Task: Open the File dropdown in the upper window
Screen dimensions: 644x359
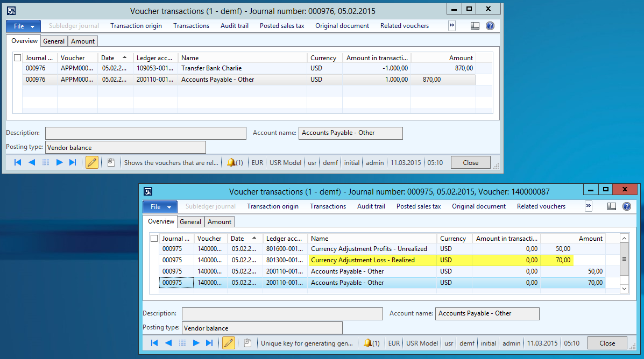Action: tap(23, 26)
